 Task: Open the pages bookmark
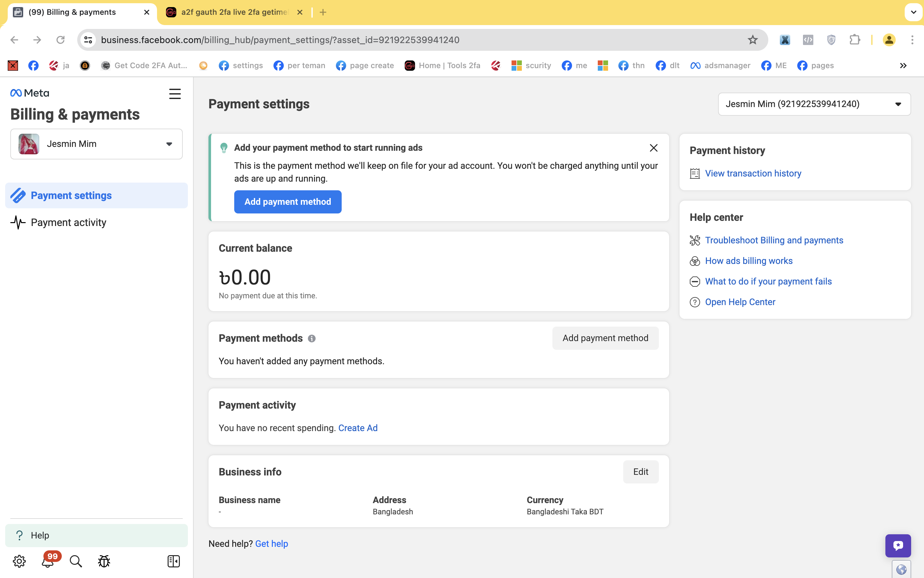pyautogui.click(x=815, y=66)
